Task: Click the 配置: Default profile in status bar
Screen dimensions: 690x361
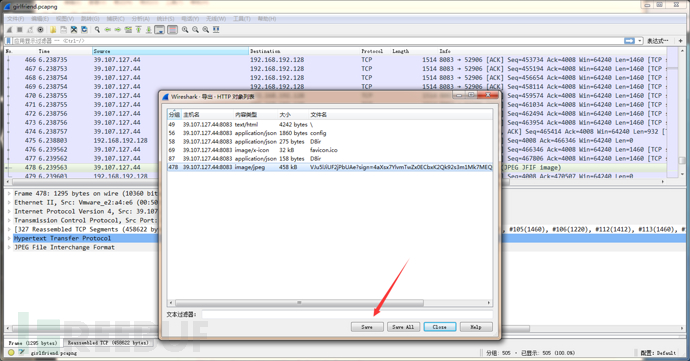Action: (x=658, y=353)
